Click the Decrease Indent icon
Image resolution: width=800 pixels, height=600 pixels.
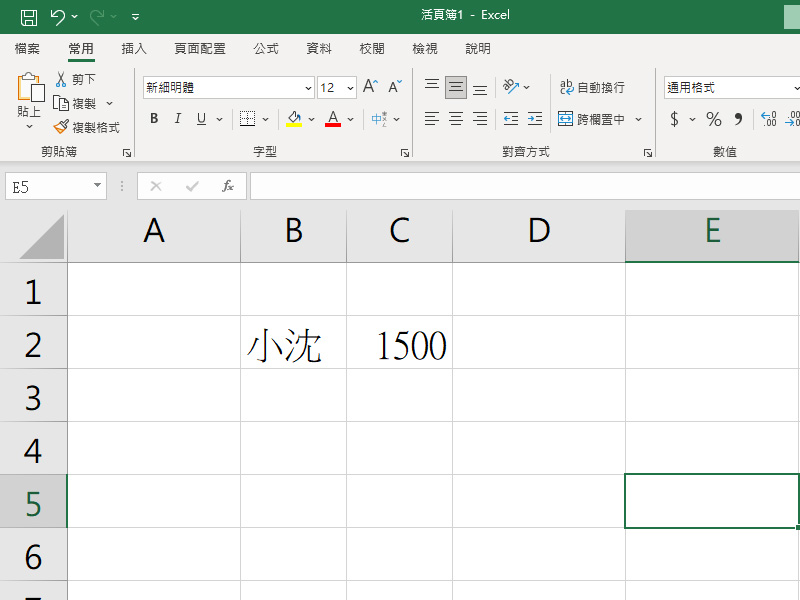click(x=511, y=119)
